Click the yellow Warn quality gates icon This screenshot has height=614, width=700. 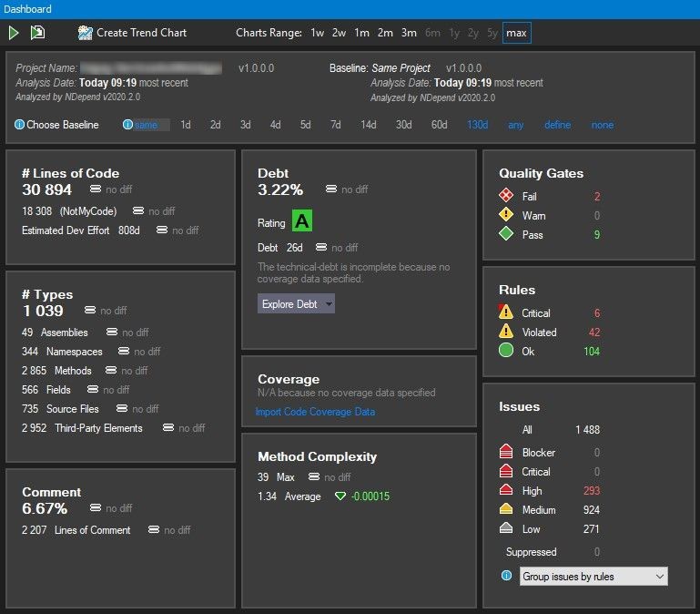pyautogui.click(x=506, y=216)
